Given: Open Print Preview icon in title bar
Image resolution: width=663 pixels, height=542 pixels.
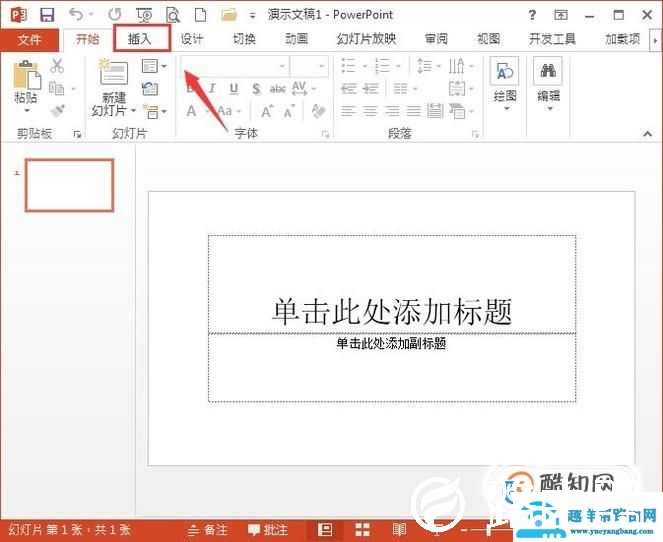Looking at the screenshot, I should coord(173,15).
